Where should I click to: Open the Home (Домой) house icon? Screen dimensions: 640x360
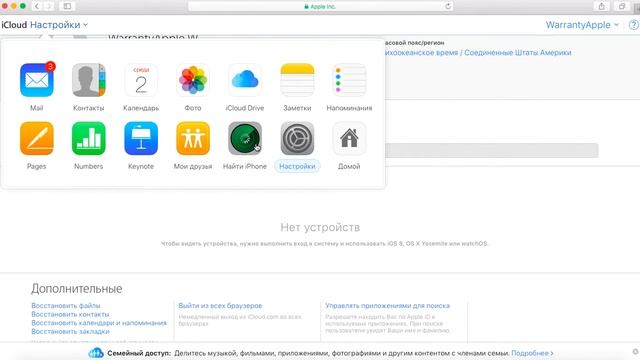click(349, 138)
